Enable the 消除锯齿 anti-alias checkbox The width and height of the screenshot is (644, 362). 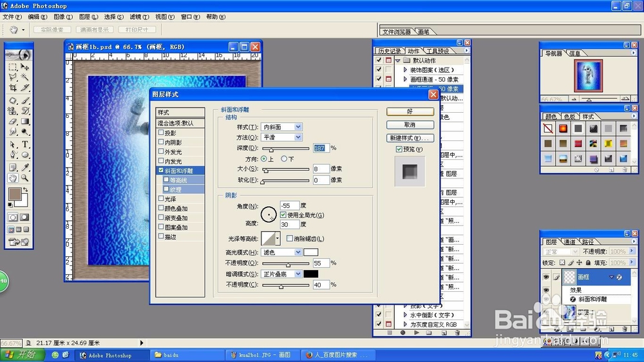(290, 238)
